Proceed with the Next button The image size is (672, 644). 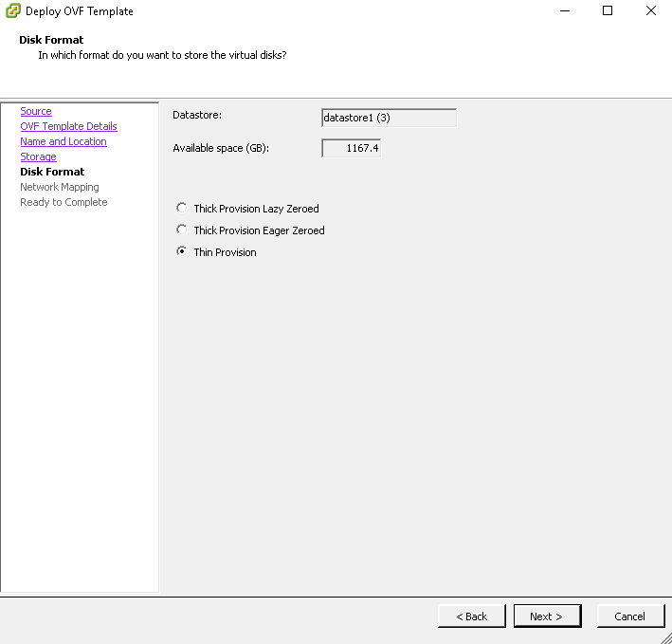click(x=547, y=616)
